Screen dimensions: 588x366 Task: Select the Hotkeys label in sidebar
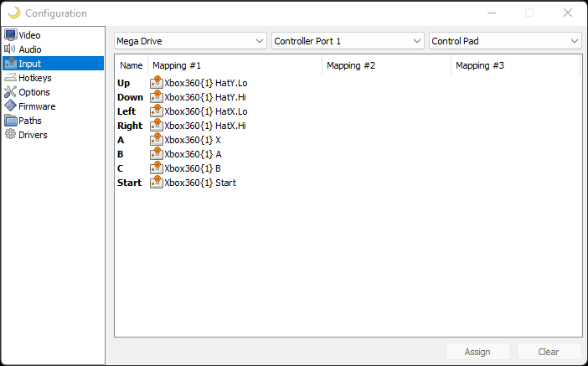coord(35,78)
